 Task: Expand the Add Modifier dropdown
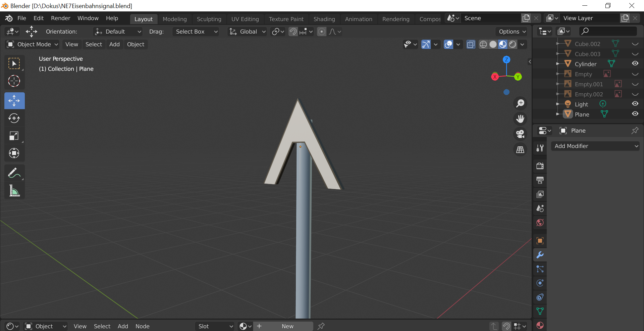coord(595,146)
